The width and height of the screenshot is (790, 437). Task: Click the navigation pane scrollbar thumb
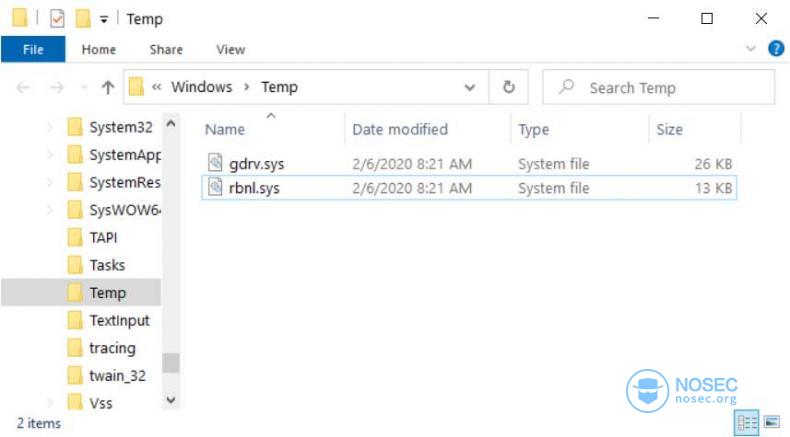click(171, 363)
